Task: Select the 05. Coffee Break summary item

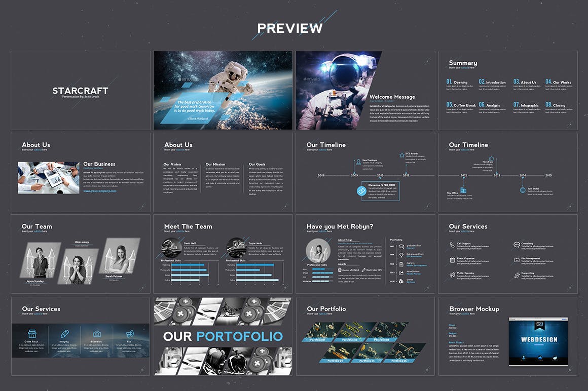Action: click(461, 105)
